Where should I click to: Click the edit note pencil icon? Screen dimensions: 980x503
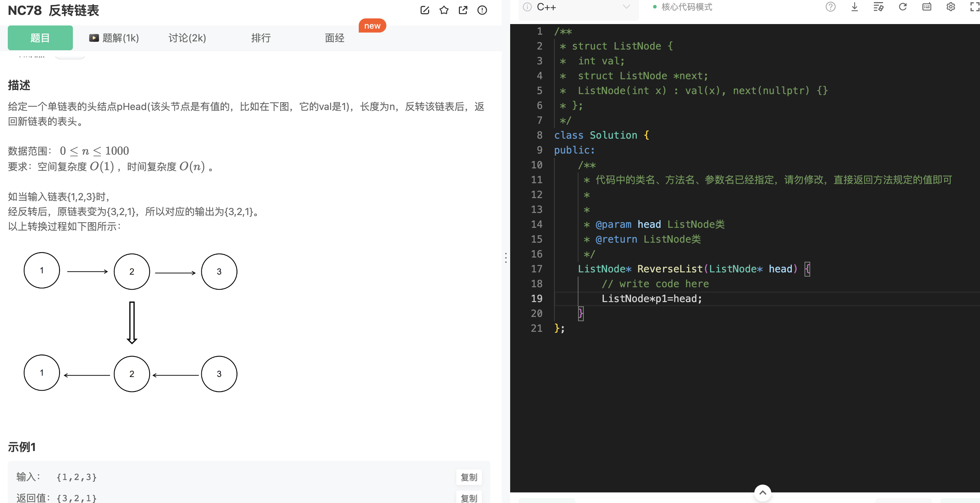click(x=425, y=10)
